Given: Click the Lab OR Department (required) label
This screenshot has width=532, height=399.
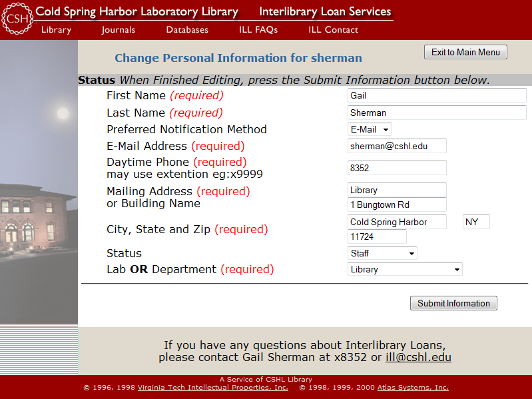Looking at the screenshot, I should click(x=190, y=269).
